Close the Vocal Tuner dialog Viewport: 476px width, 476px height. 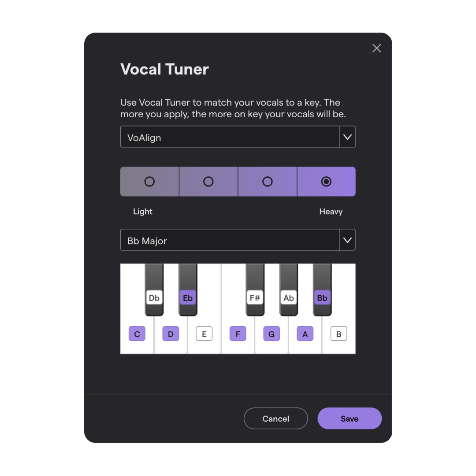376,48
